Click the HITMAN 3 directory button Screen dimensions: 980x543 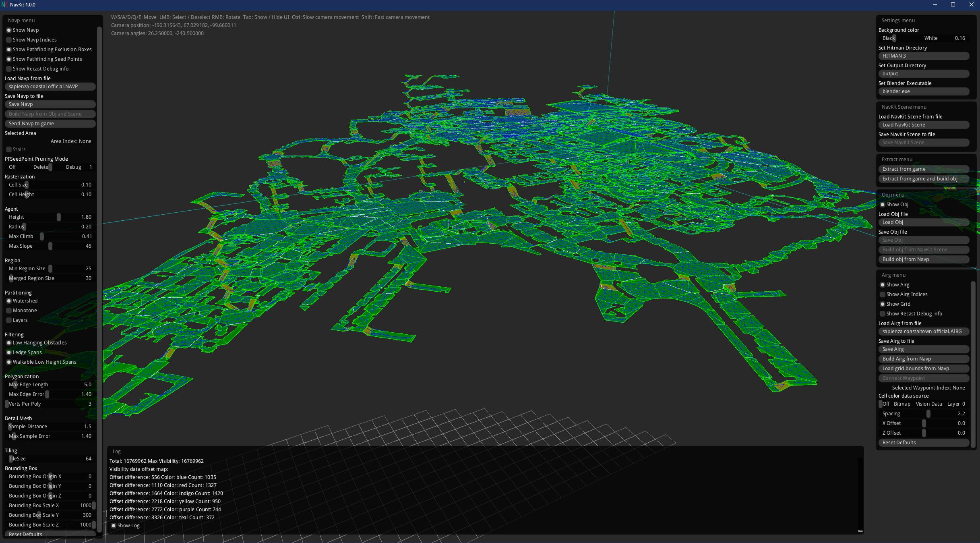[924, 56]
